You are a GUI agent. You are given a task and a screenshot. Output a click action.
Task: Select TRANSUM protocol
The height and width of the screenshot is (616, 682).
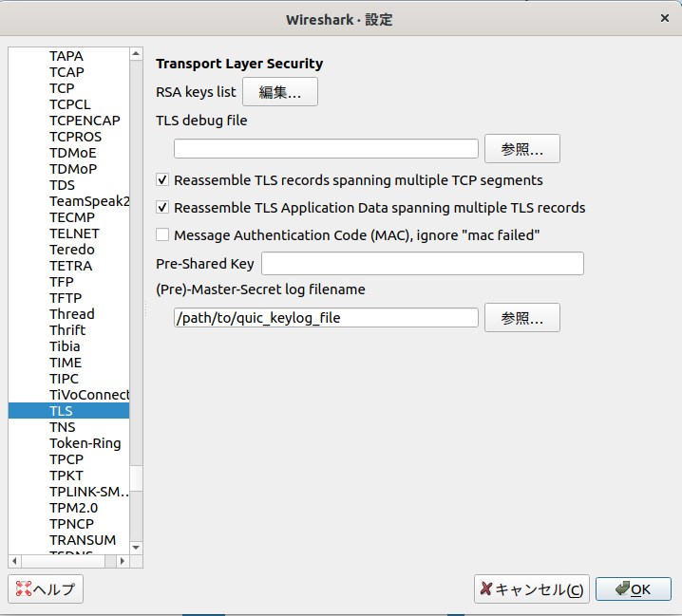coord(83,540)
